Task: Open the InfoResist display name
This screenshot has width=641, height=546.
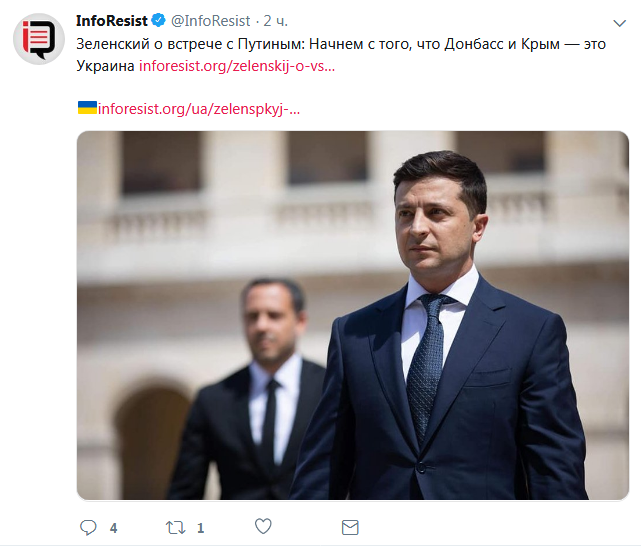Action: [x=112, y=20]
